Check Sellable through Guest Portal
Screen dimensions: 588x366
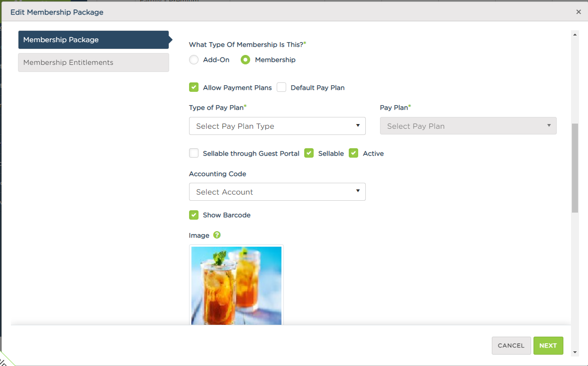[x=194, y=153]
